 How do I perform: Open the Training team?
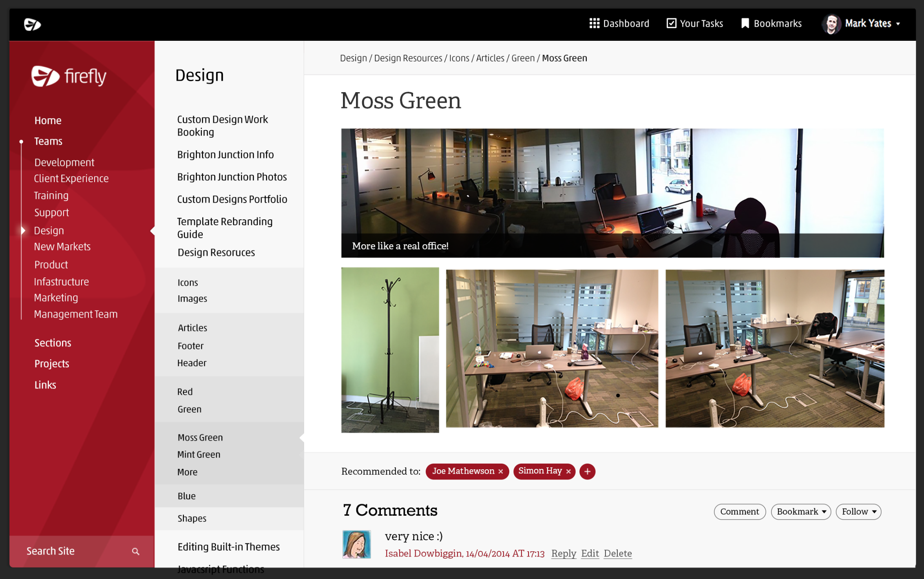[x=51, y=195]
